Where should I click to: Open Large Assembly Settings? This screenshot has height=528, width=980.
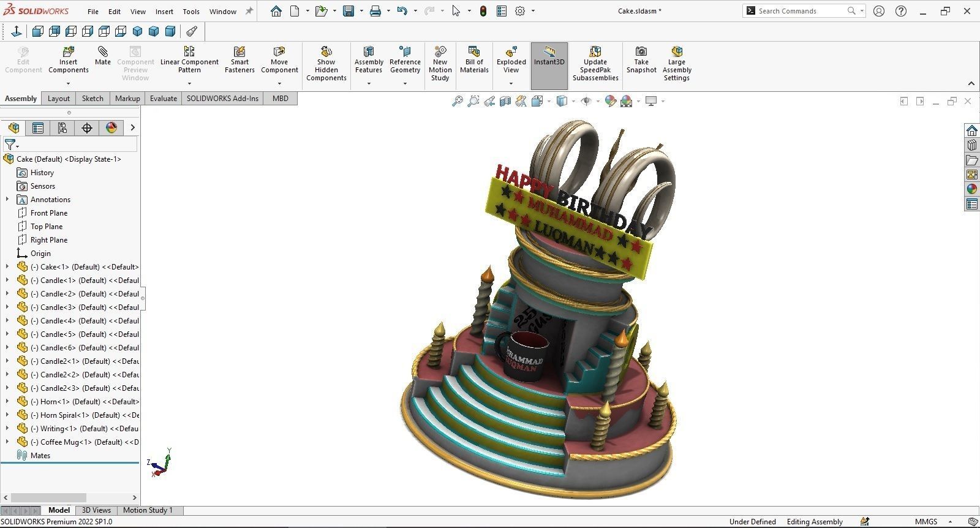(677, 63)
